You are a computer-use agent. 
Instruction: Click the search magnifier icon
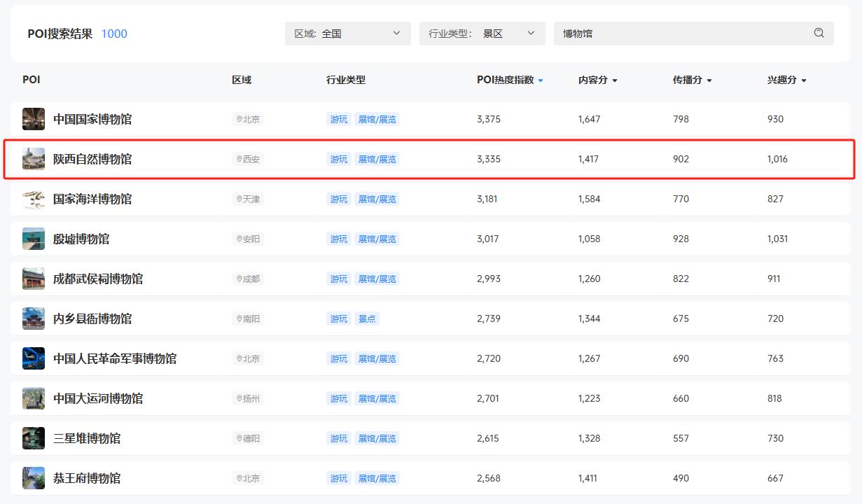[x=819, y=33]
